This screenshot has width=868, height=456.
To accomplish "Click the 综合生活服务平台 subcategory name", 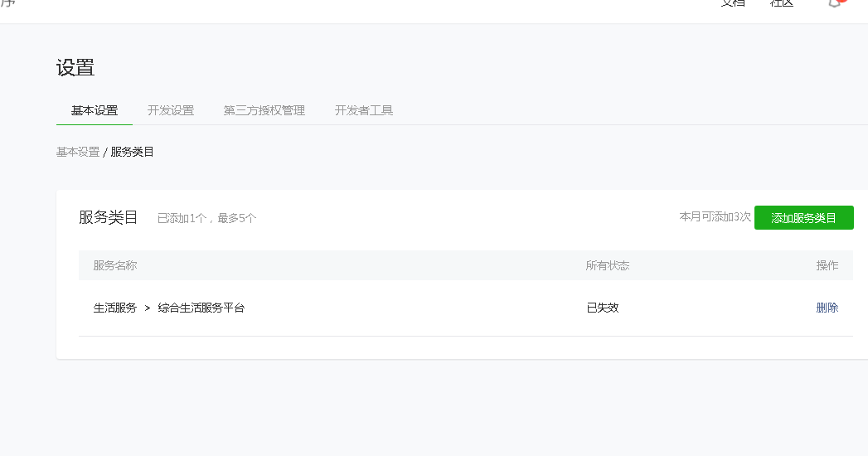I will (x=201, y=308).
